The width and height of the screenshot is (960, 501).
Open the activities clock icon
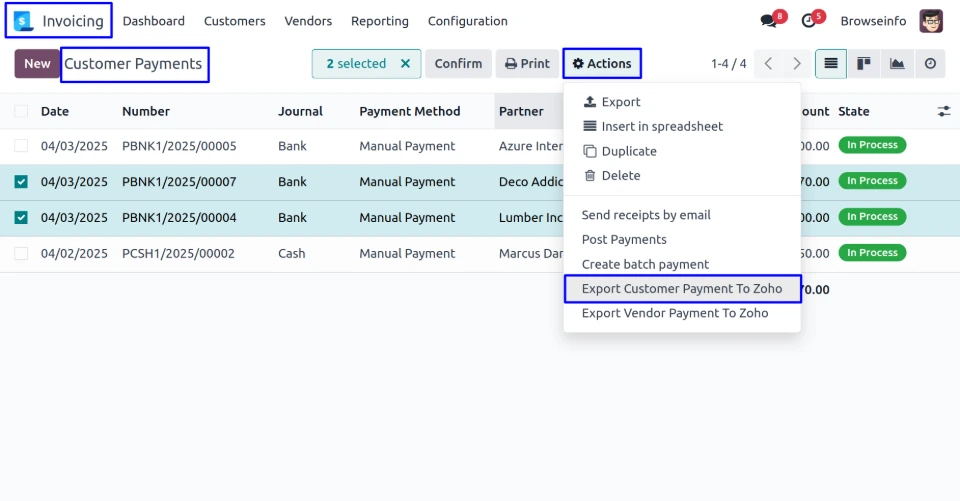[809, 21]
